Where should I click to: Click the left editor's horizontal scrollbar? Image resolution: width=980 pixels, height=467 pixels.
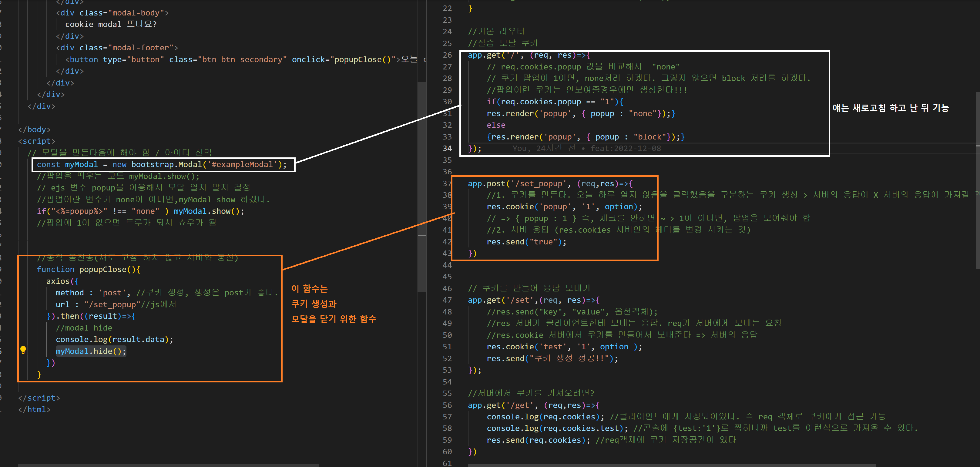(168, 465)
